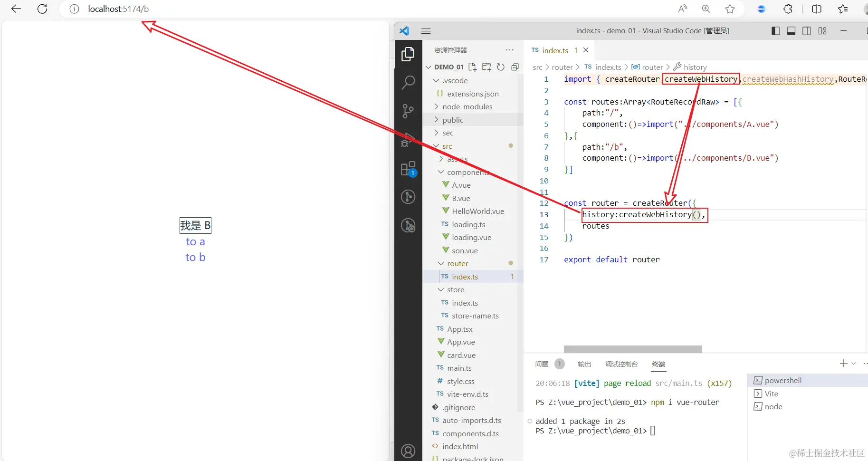
Task: Toggle browser split screen view
Action: click(x=817, y=9)
